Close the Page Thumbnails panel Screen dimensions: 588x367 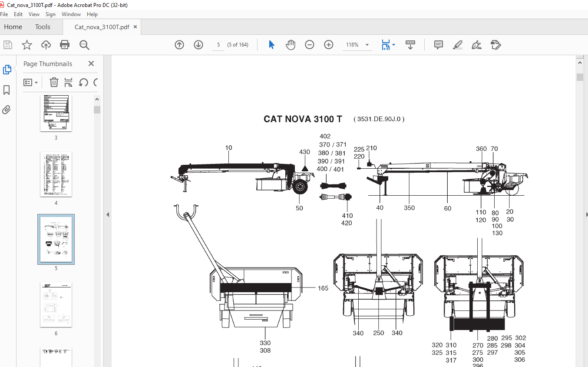coord(91,63)
